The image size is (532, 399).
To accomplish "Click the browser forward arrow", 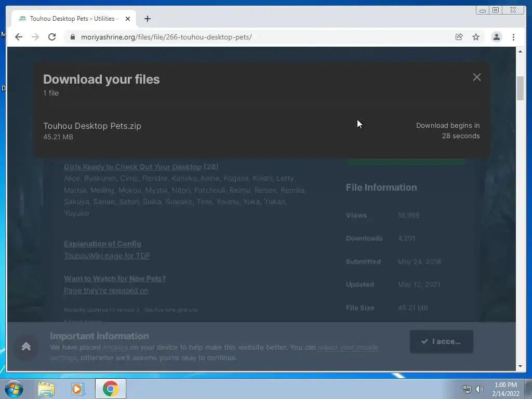I will pyautogui.click(x=35, y=37).
